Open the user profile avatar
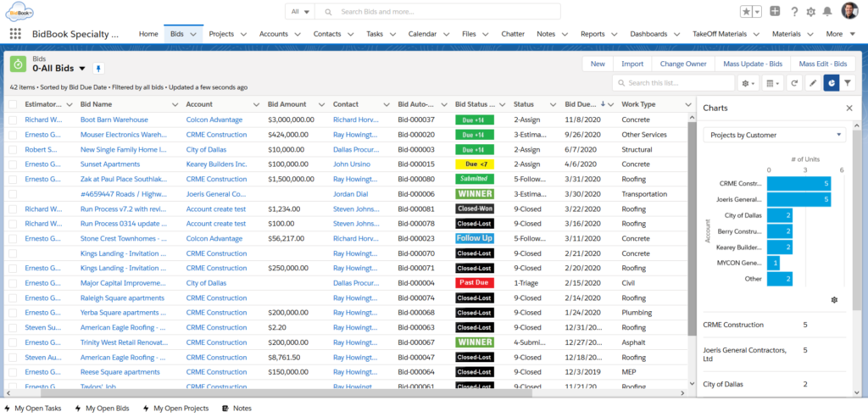868x417 pixels. click(849, 10)
